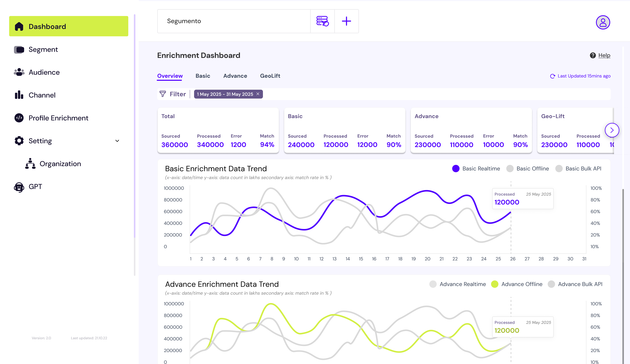Enable Advance Realtime legend series
The width and height of the screenshot is (630, 364).
(x=433, y=284)
